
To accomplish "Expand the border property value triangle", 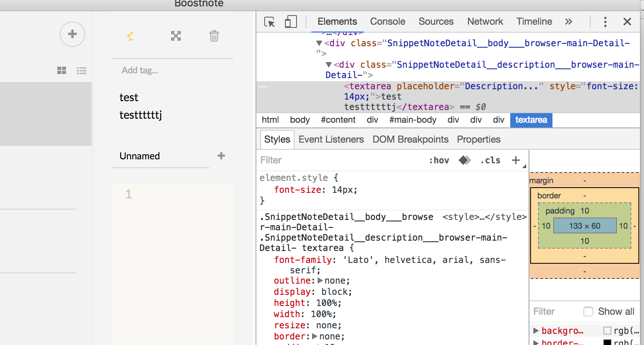I will coord(315,336).
